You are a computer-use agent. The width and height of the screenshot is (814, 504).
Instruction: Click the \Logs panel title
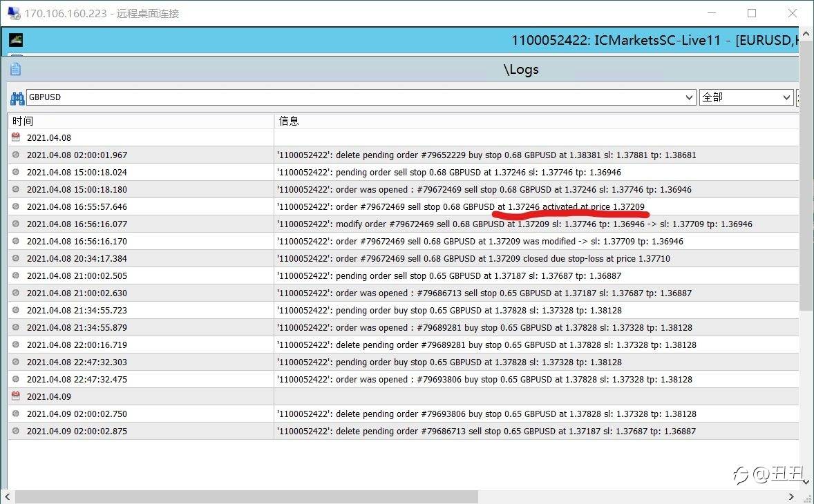(x=521, y=69)
